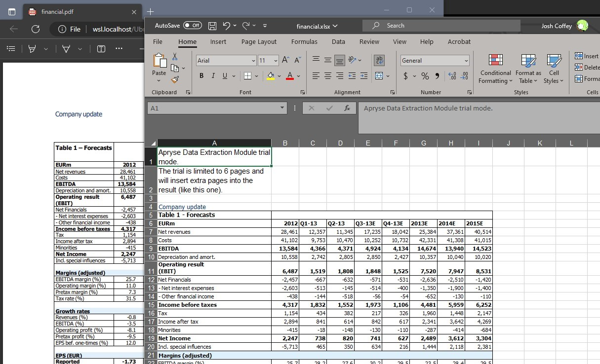The height and width of the screenshot is (364, 600).
Task: Click the Accounting dollar format icon
Action: coord(406,76)
